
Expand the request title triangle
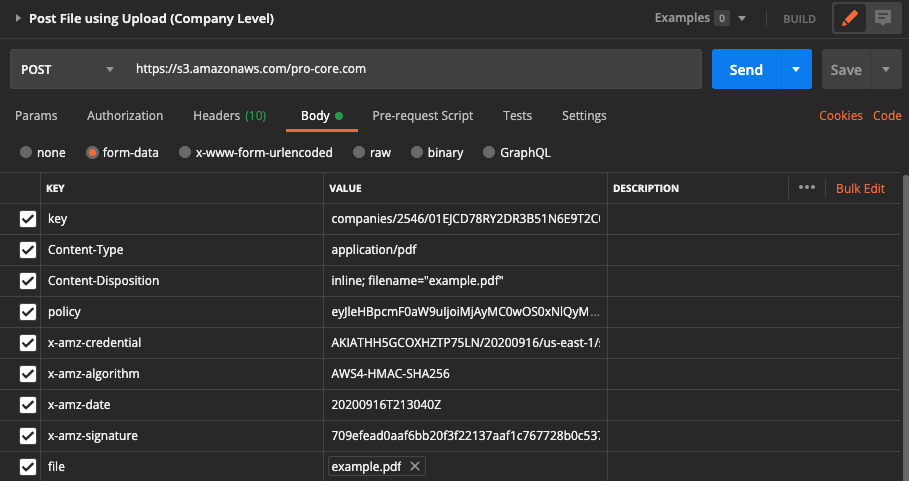click(x=18, y=19)
